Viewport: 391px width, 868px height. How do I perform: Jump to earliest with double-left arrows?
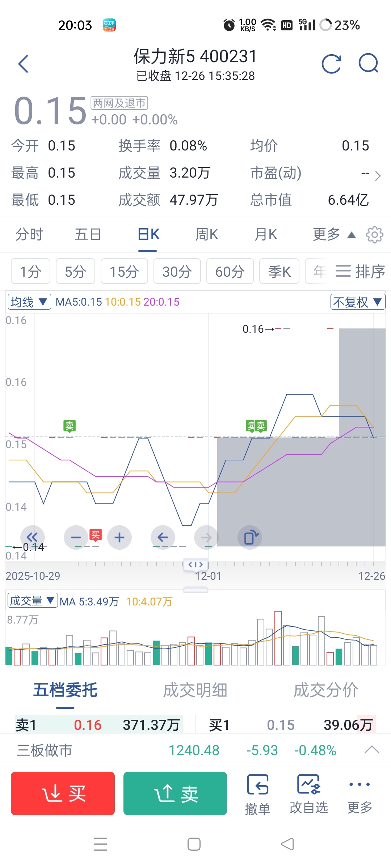tap(32, 537)
